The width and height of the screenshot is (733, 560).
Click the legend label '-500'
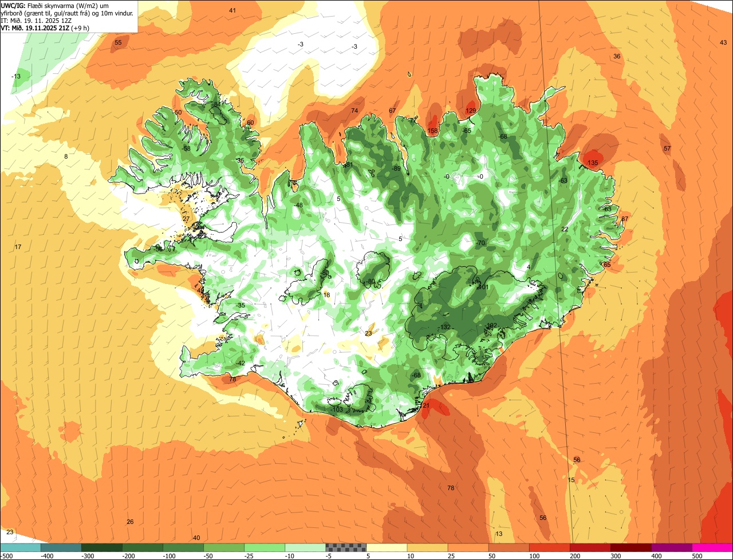(7, 556)
